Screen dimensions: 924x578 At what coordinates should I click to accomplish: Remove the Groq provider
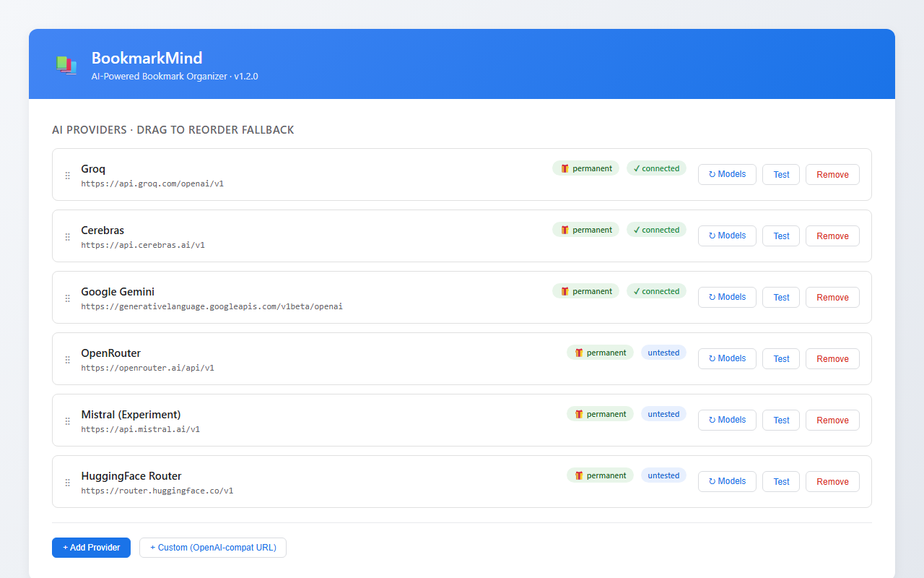[x=832, y=174]
